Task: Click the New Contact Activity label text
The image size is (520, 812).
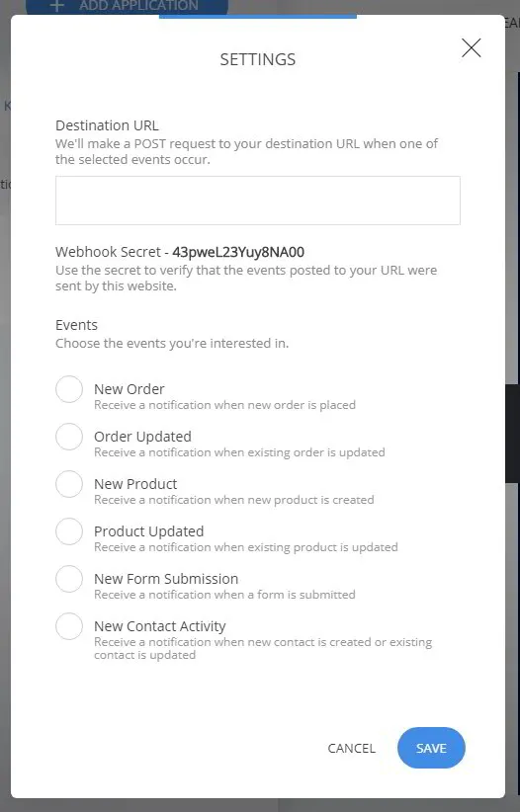Action: [160, 626]
